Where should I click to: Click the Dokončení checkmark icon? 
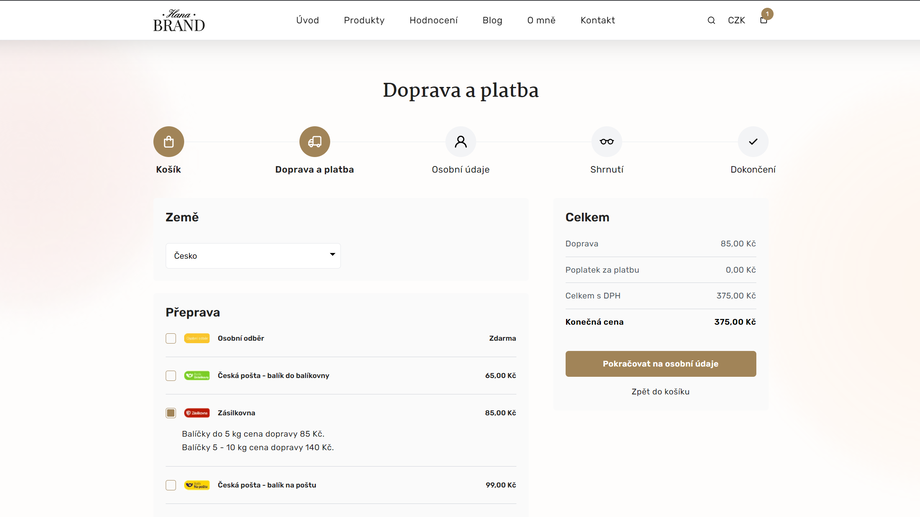(x=753, y=142)
